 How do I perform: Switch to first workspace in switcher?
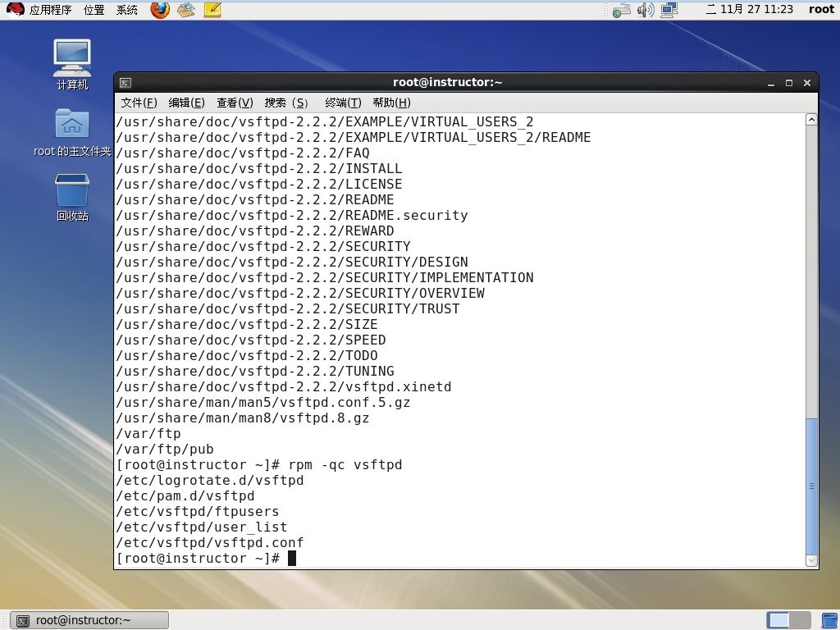[x=778, y=620]
